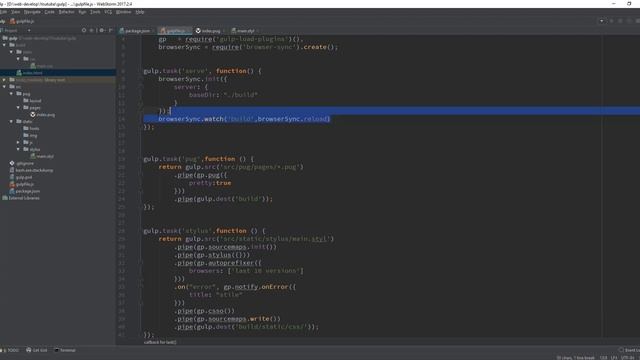Screen dimensions: 640x360
Task: Click the selected browserSync.watch code line
Action: (x=244, y=119)
